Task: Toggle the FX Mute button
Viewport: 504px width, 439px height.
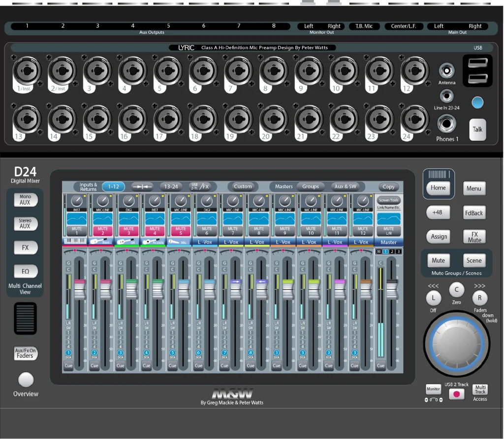Action: click(x=474, y=237)
